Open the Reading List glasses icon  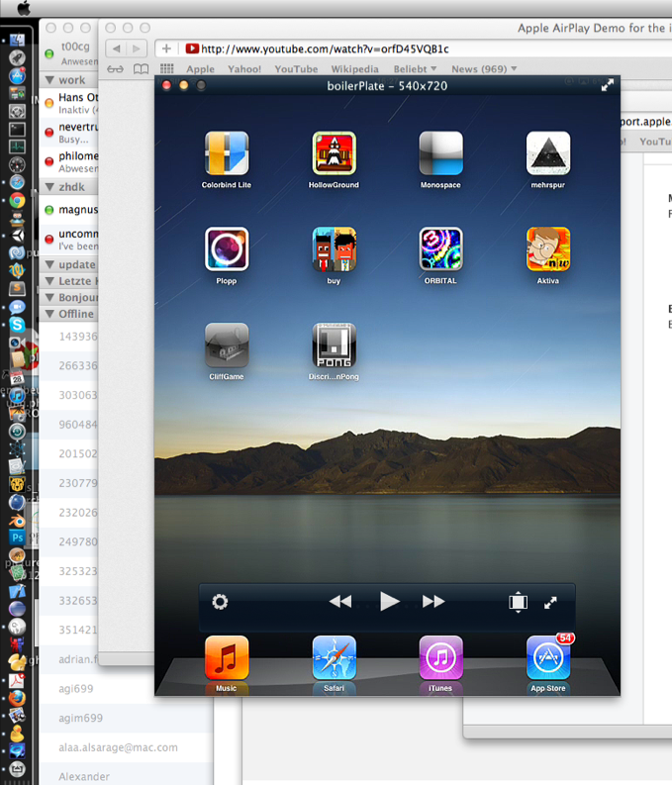coord(115,69)
